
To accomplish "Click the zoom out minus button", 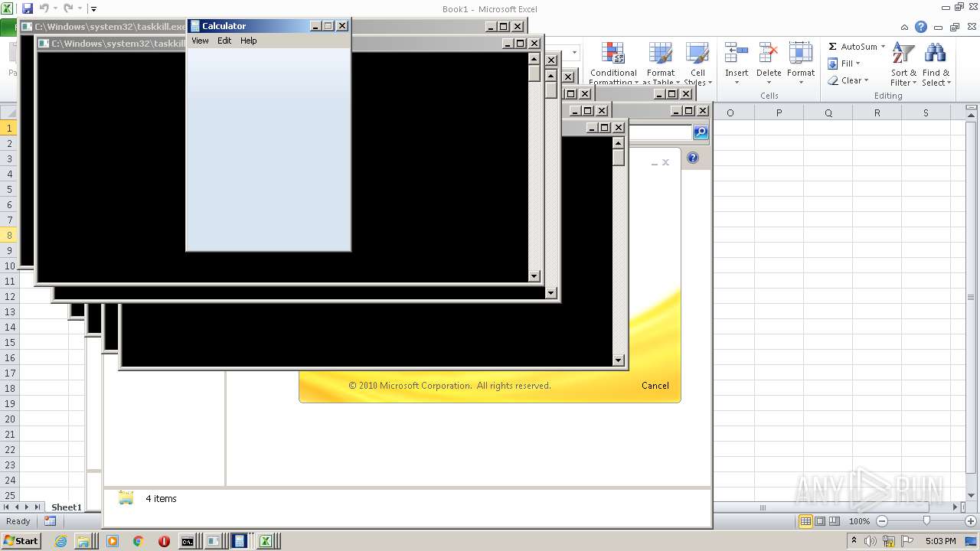I will [x=881, y=521].
